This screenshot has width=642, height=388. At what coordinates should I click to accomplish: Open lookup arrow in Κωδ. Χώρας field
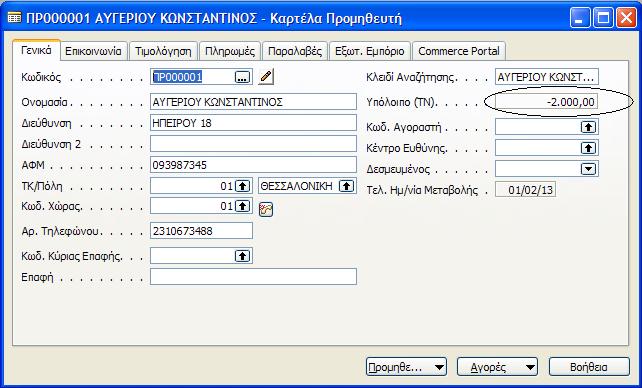pyautogui.click(x=242, y=206)
